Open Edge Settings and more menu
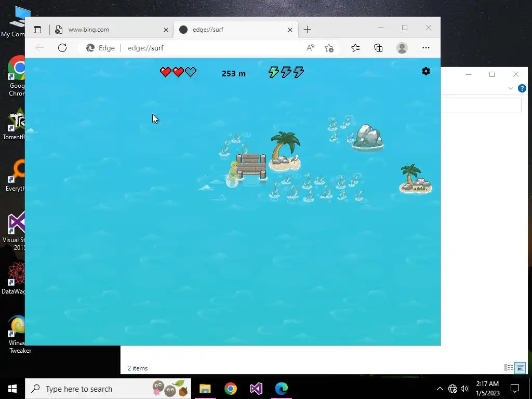Viewport: 532px width, 399px height. tap(426, 48)
